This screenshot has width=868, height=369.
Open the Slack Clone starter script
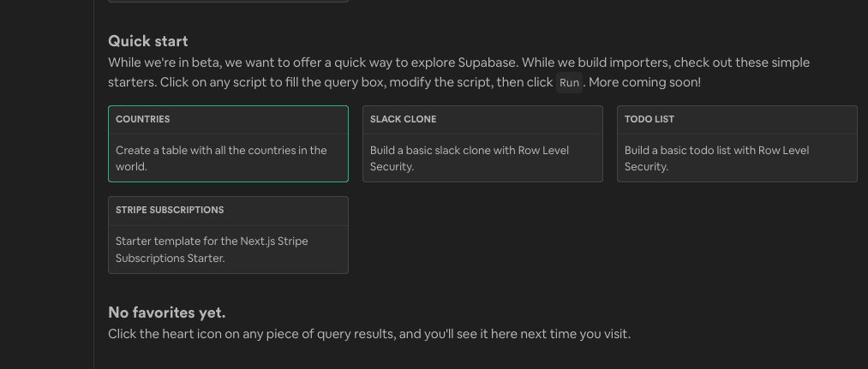[482, 144]
